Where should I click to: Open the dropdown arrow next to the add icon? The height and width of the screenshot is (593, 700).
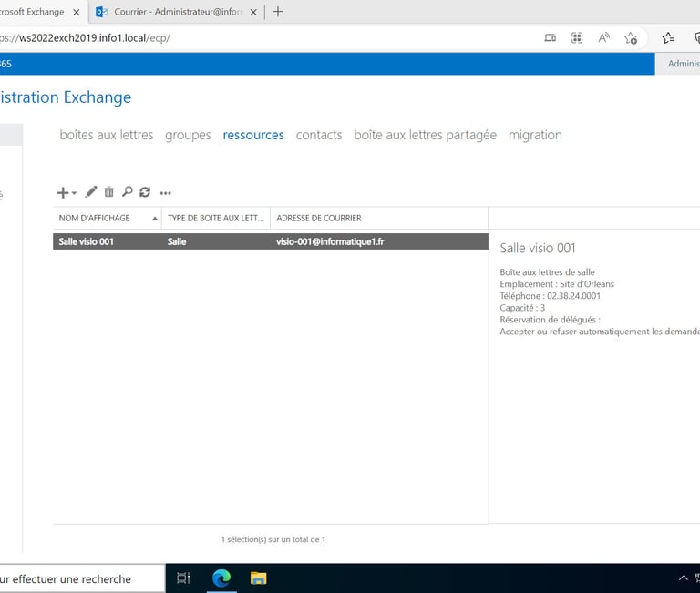pyautogui.click(x=74, y=193)
